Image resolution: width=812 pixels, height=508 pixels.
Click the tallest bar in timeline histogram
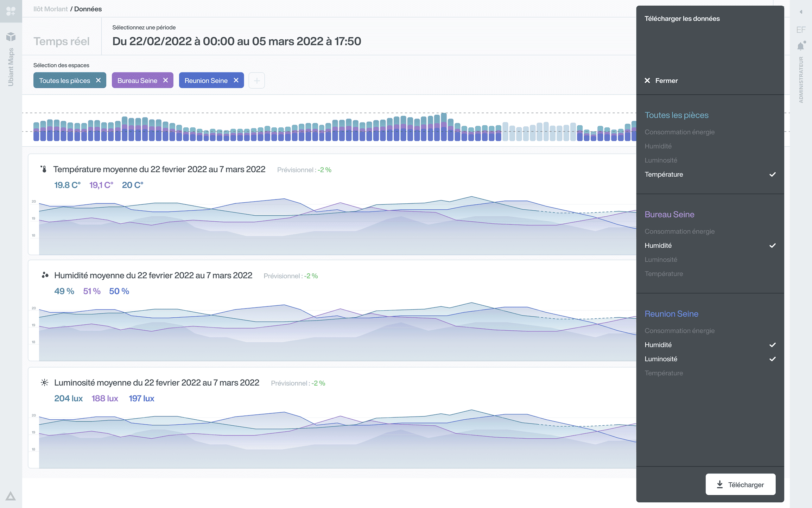point(444,127)
